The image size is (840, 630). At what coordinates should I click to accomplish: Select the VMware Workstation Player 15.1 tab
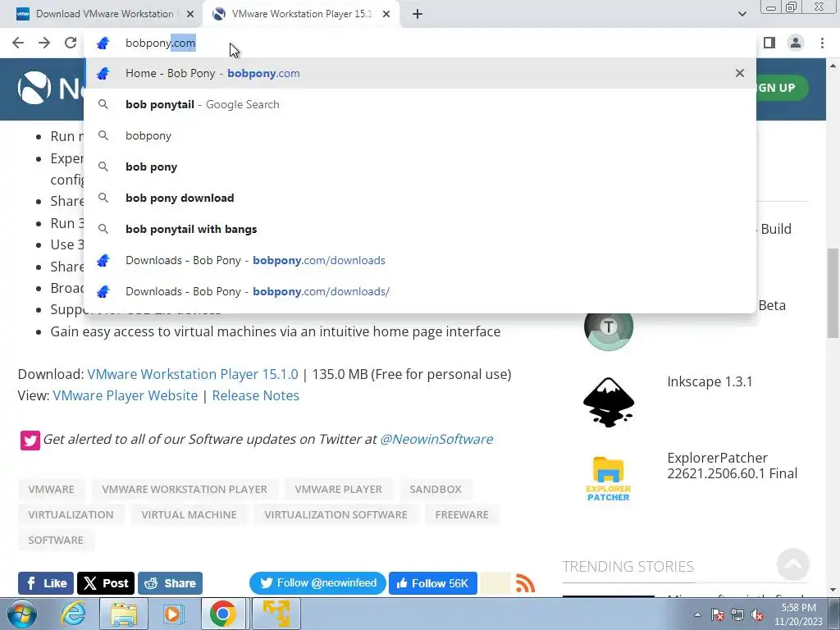[300, 14]
